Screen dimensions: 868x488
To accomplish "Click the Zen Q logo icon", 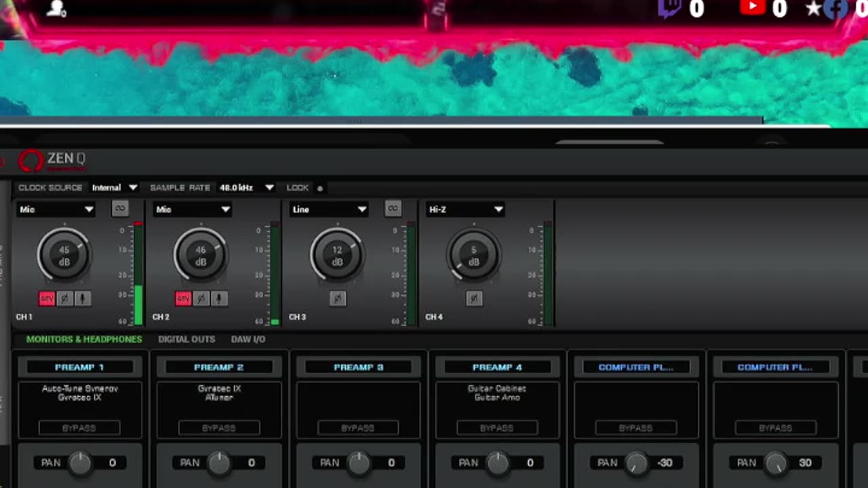I will pos(31,161).
